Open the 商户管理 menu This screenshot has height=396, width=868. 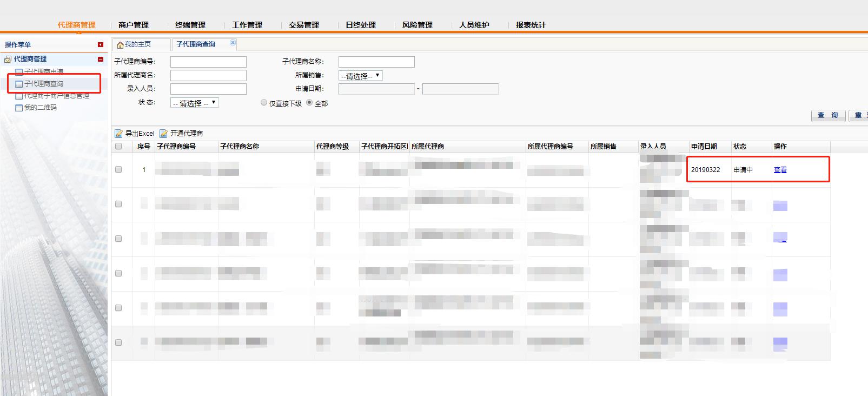tap(133, 25)
